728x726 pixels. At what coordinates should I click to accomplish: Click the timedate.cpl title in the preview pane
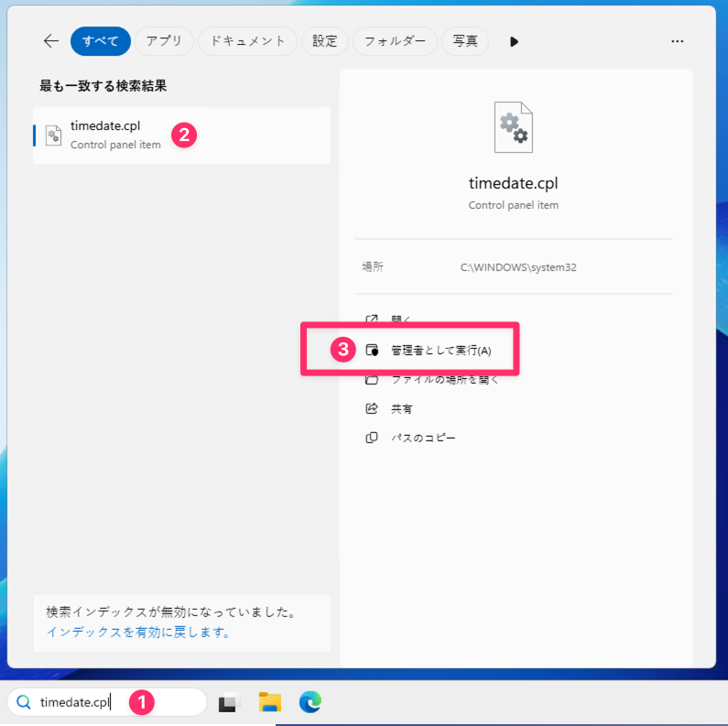click(x=514, y=183)
